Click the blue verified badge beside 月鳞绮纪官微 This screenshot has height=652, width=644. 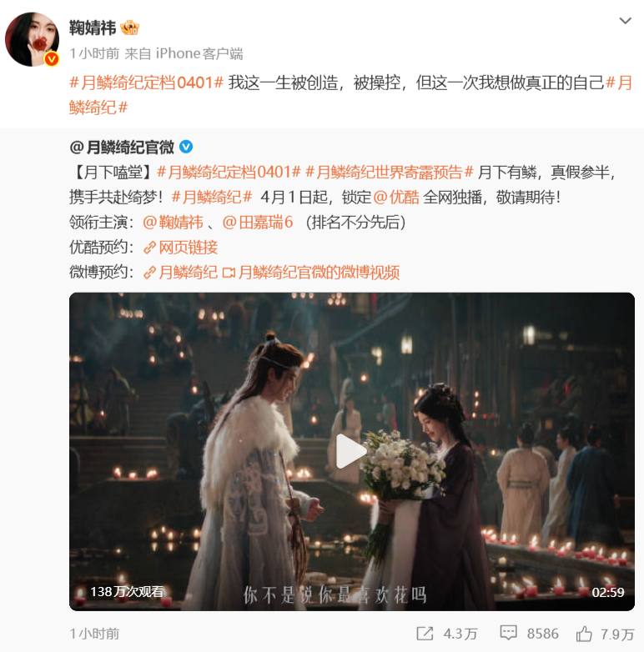tap(186, 147)
